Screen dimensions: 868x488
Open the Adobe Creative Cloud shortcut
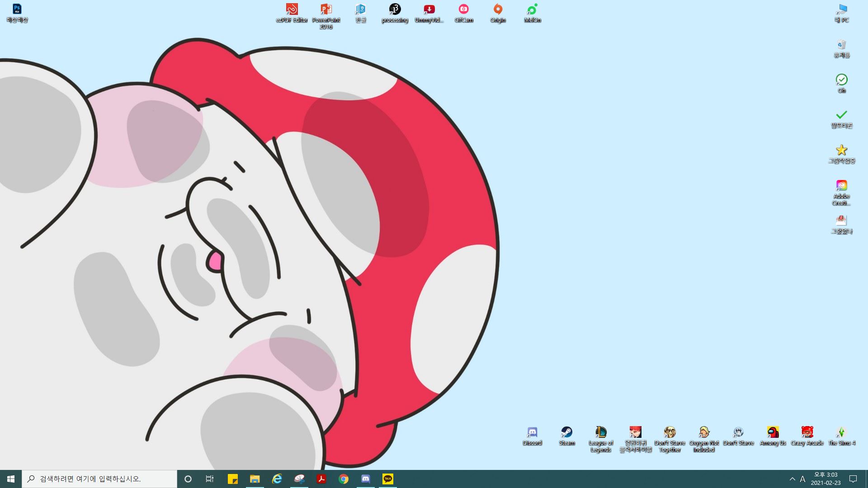tap(841, 186)
